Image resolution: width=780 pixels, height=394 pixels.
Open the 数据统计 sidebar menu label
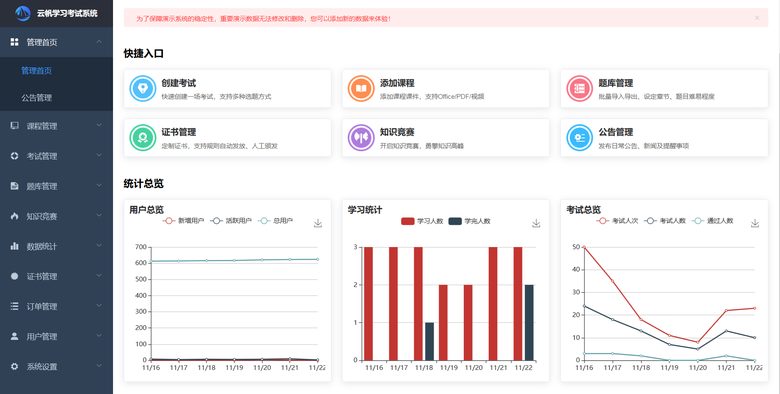click(x=42, y=246)
